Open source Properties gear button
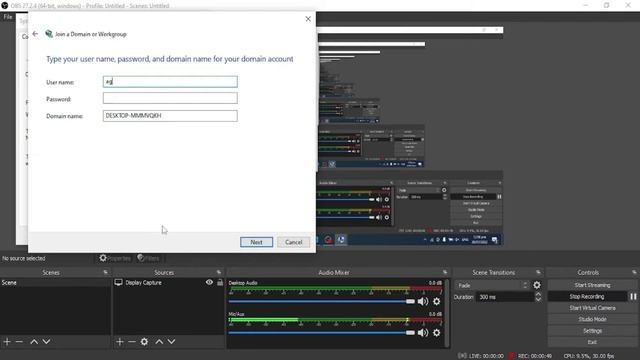 (x=115, y=258)
